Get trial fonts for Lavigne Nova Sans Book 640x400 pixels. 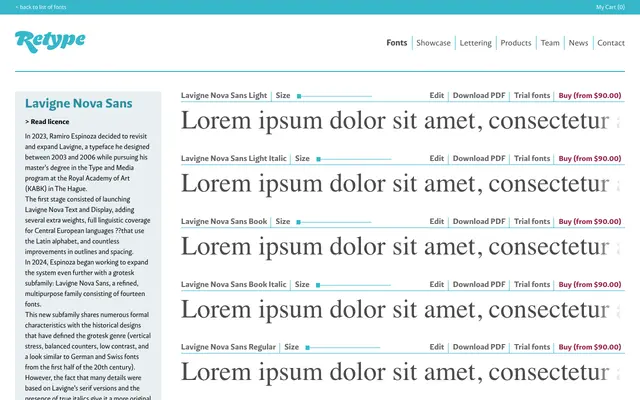click(x=532, y=221)
